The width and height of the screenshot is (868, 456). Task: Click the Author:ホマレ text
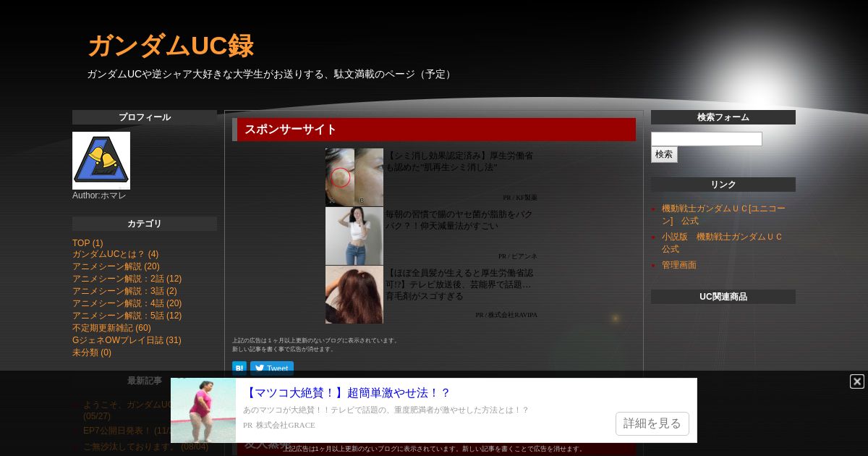pyautogui.click(x=99, y=195)
